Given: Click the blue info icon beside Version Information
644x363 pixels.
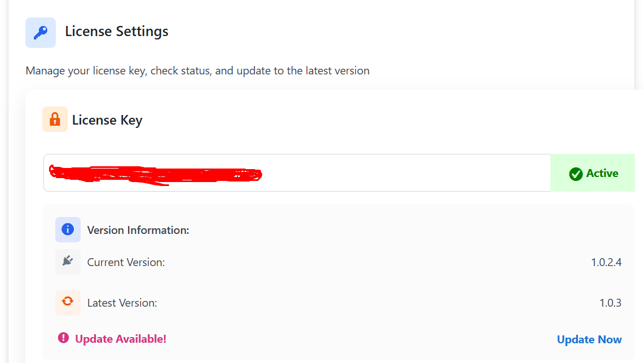Looking at the screenshot, I should 68,229.
